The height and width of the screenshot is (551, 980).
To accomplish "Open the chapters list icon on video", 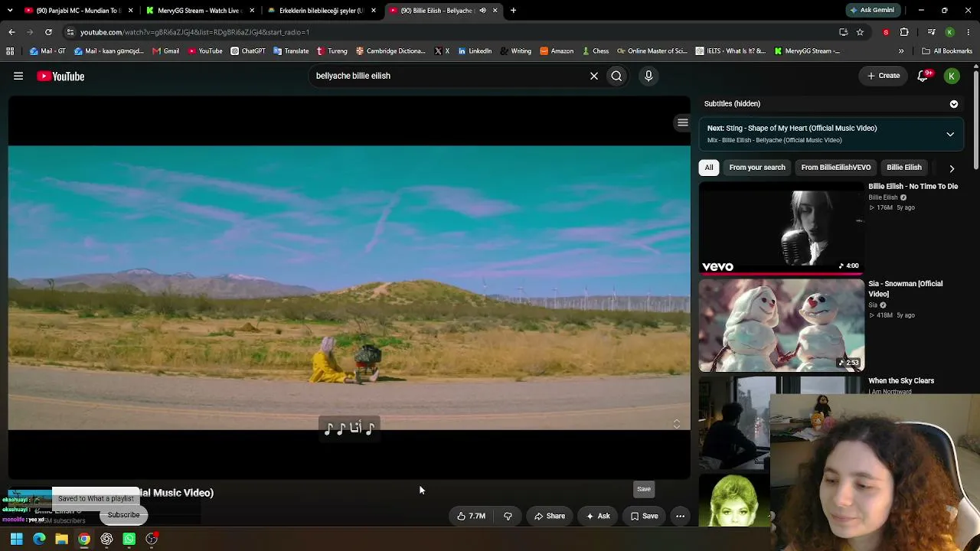I will pos(682,122).
